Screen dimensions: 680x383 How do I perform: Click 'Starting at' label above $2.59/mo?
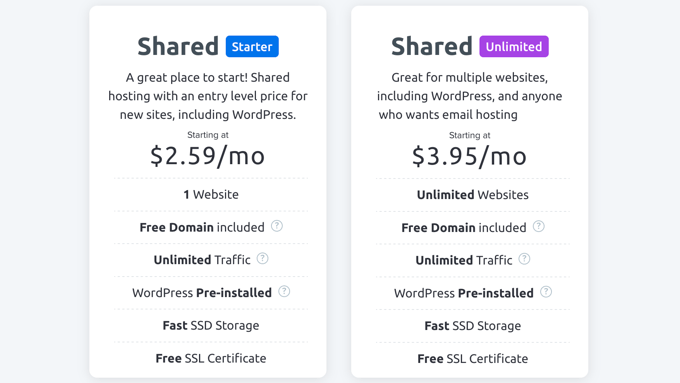coord(208,135)
